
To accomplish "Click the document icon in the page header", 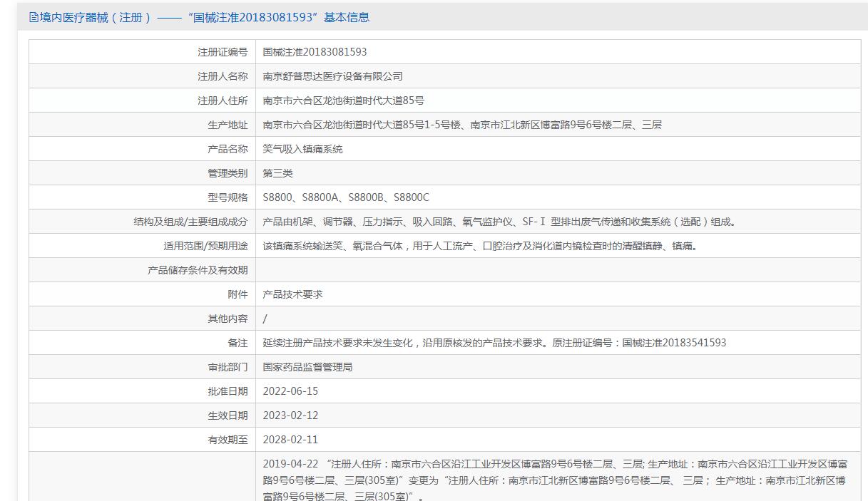I will click(x=34, y=17).
